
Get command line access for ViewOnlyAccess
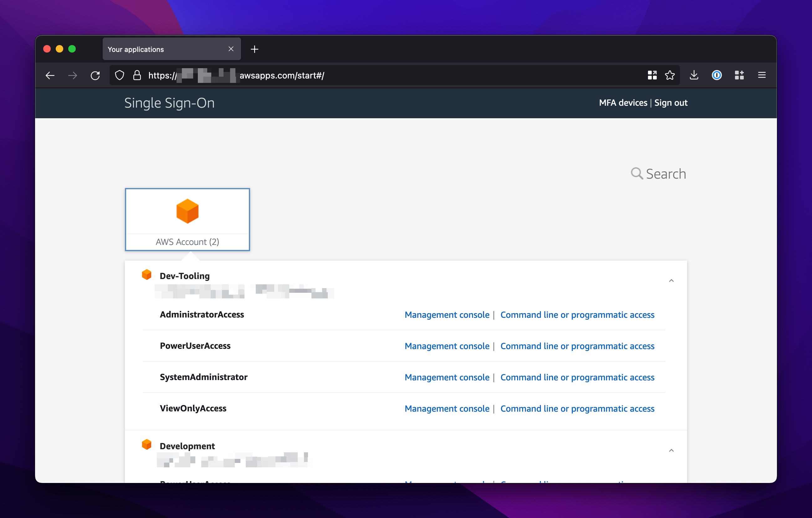[577, 409]
